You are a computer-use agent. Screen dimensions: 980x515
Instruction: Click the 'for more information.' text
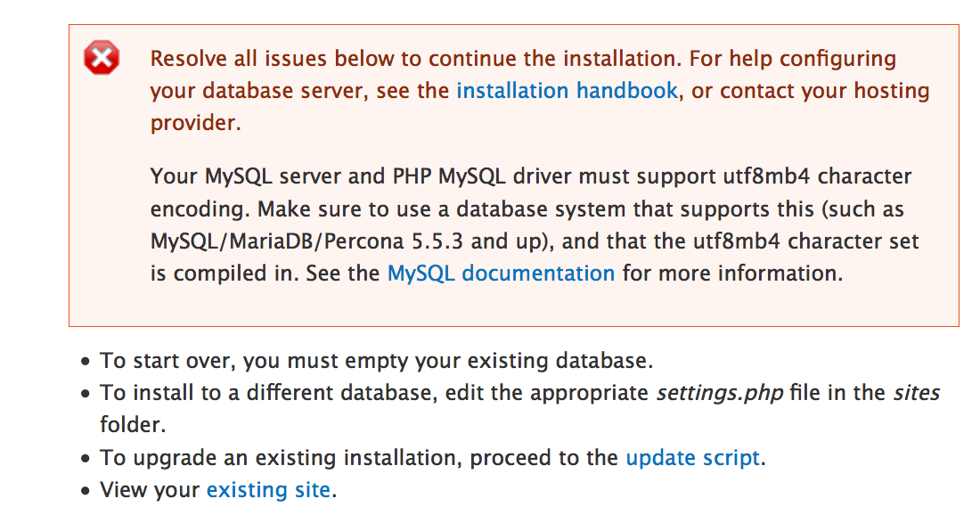click(x=732, y=274)
